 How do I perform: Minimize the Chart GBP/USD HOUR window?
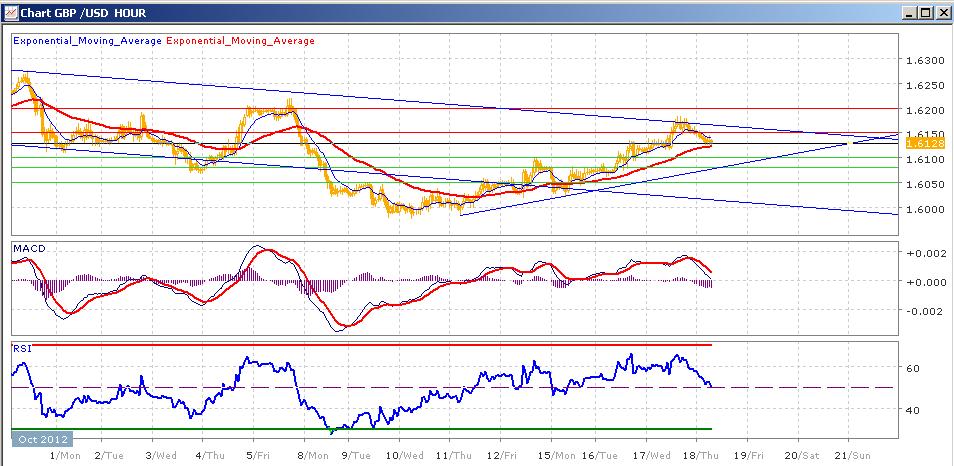tap(910, 12)
